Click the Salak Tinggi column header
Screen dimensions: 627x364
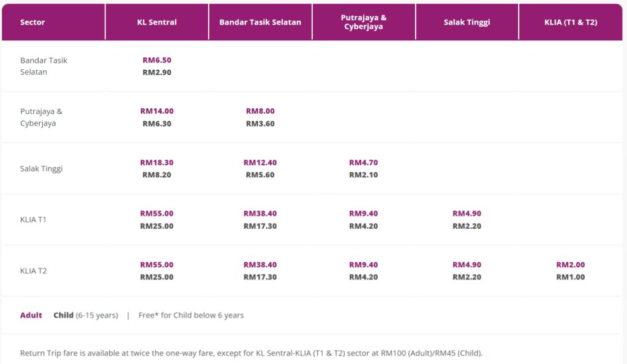click(x=467, y=23)
